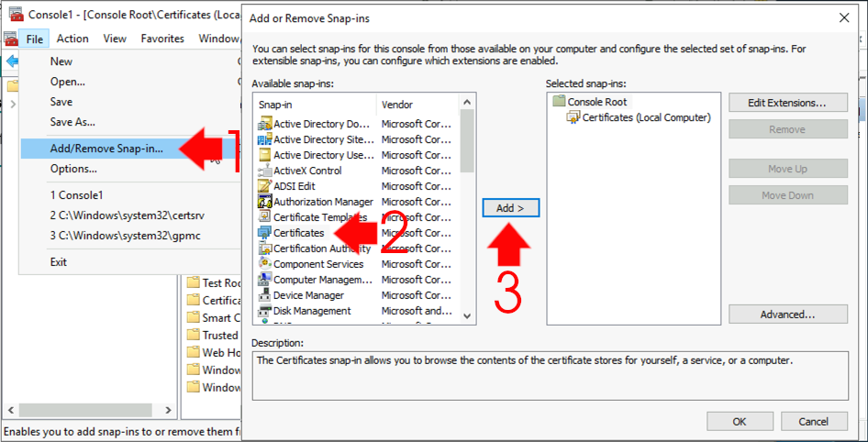The width and height of the screenshot is (868, 442).
Task: Click the Active Directory Users snap-in icon
Action: [265, 155]
